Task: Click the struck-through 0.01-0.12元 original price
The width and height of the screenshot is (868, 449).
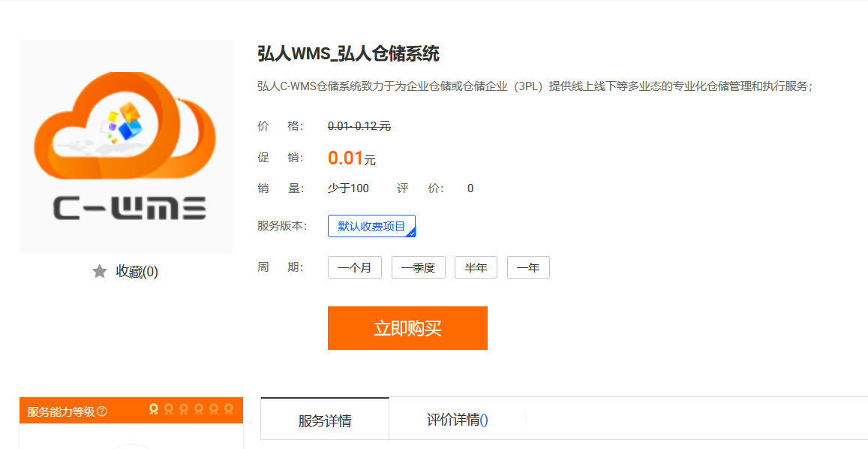Action: [359, 126]
